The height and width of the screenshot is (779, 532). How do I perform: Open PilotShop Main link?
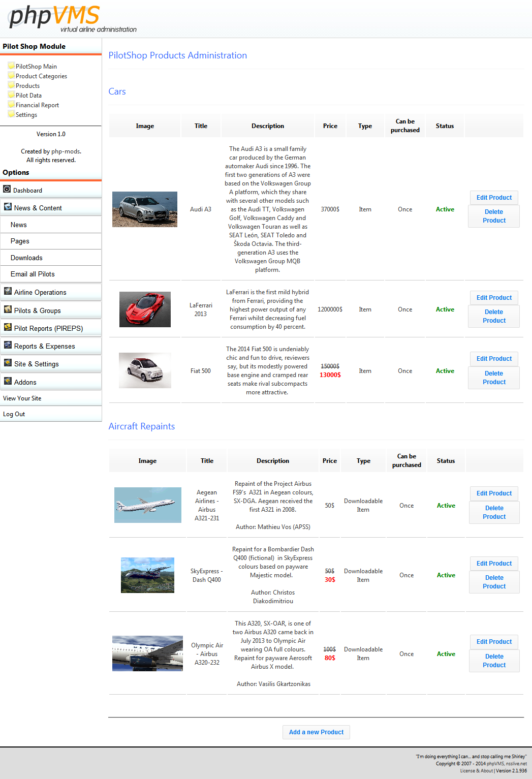tap(36, 67)
